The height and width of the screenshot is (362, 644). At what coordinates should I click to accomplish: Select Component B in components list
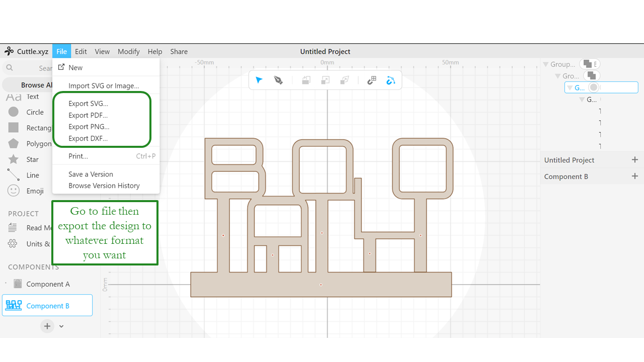47,305
